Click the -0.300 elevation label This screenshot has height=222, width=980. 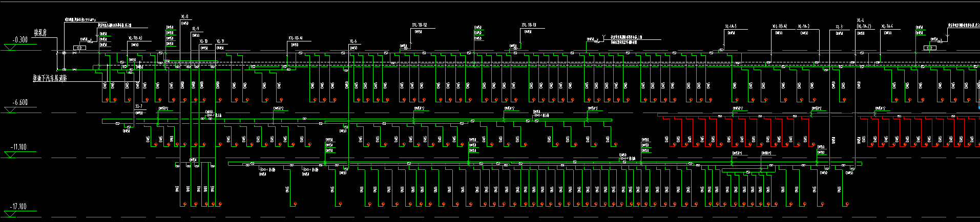click(x=20, y=39)
